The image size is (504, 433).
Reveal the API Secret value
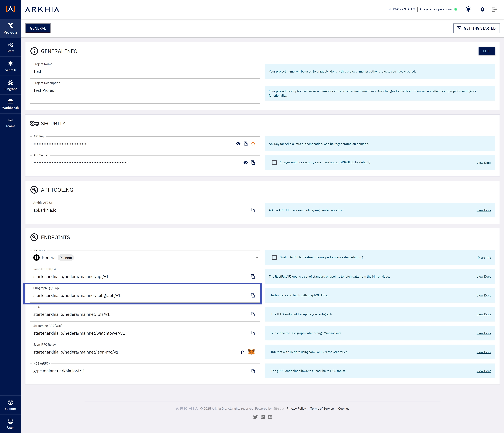(x=246, y=163)
